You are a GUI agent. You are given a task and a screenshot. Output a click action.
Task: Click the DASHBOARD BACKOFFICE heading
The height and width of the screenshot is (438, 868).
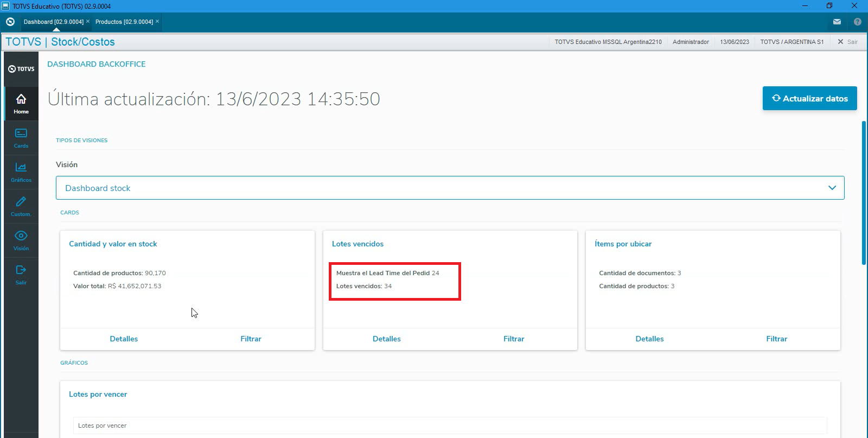[97, 64]
